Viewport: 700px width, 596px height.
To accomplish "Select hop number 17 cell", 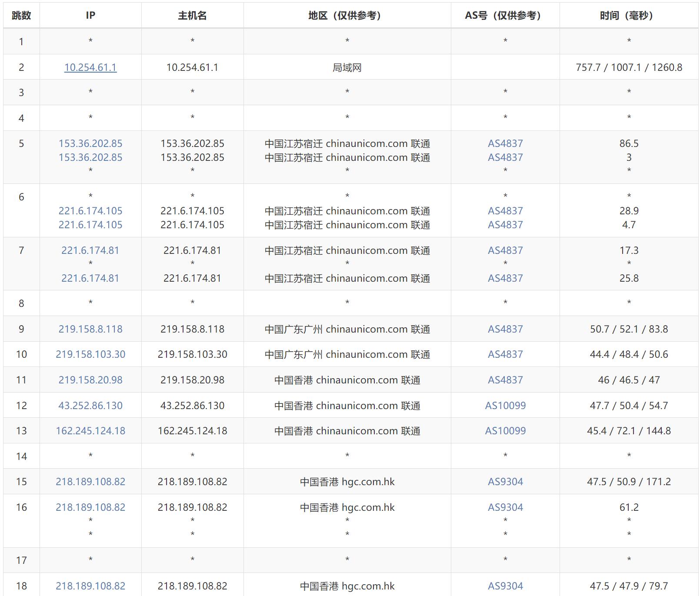I will tap(21, 560).
